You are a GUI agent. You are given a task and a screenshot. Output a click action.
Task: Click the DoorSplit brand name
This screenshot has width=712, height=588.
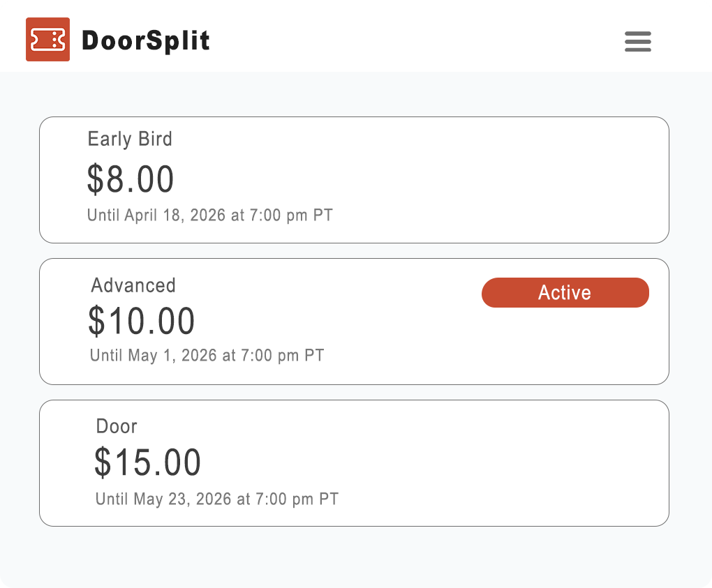(146, 40)
